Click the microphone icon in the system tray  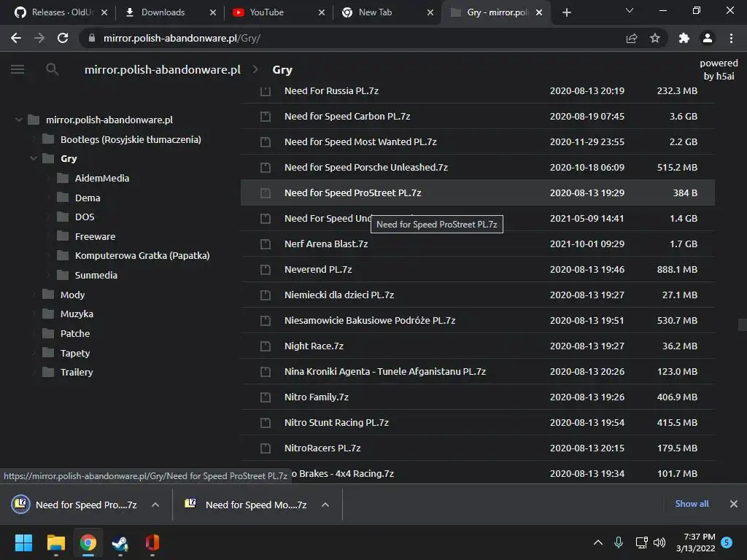(x=619, y=542)
